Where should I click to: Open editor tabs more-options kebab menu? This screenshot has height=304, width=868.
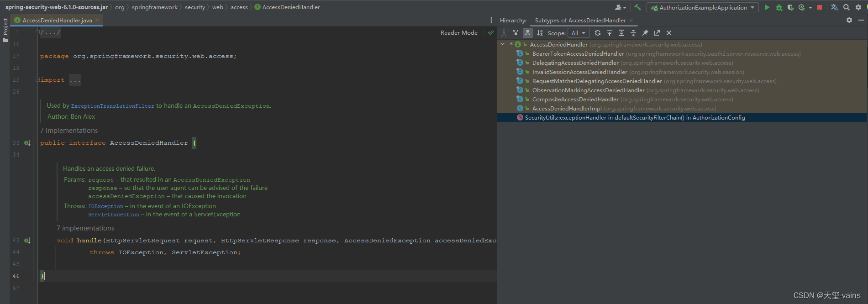pyautogui.click(x=491, y=20)
